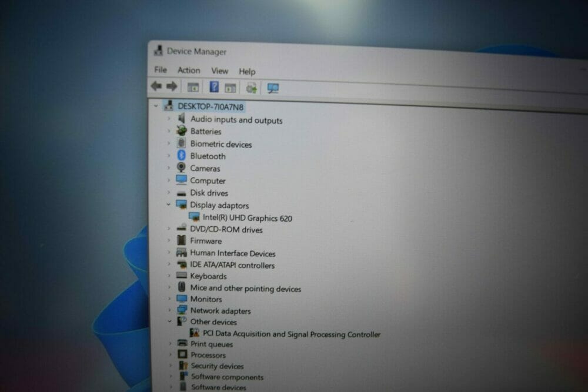Select the Batteries label

click(x=206, y=132)
